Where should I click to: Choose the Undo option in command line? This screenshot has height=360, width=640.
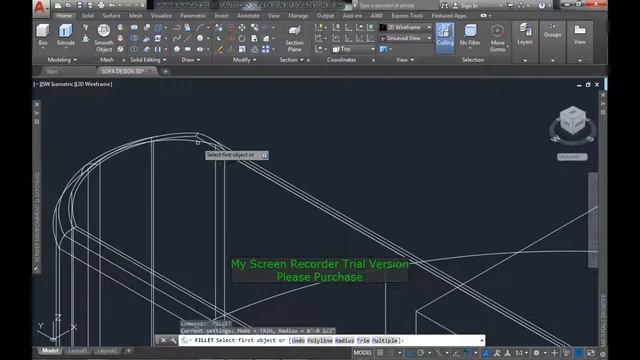click(x=298, y=340)
